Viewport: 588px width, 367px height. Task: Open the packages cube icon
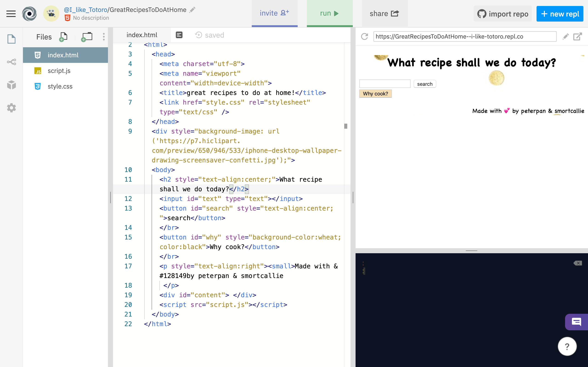[11, 85]
